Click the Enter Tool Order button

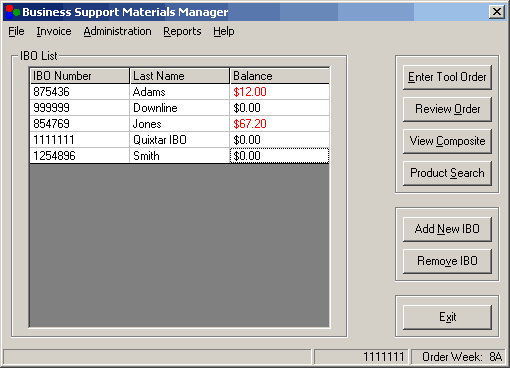pos(447,77)
